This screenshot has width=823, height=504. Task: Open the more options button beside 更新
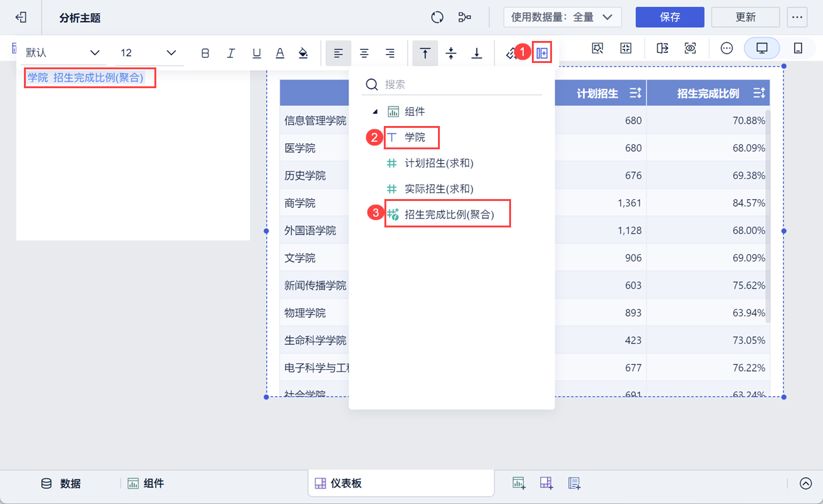point(797,18)
